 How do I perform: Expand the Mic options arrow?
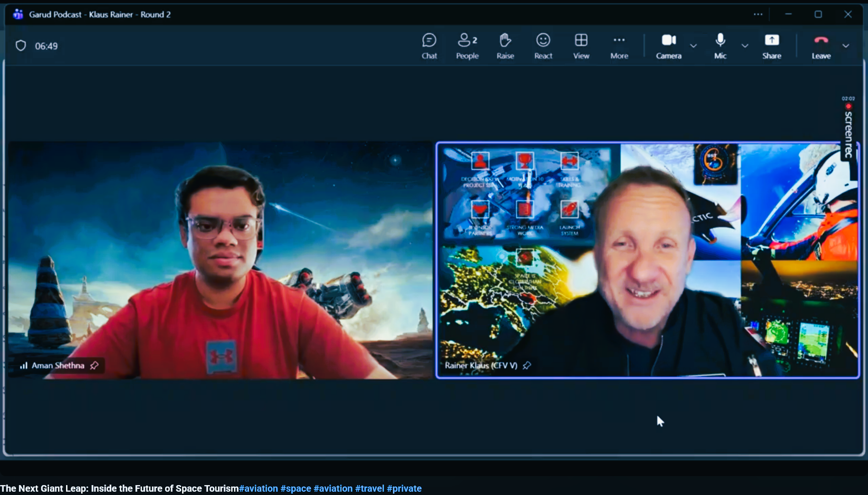[744, 46]
